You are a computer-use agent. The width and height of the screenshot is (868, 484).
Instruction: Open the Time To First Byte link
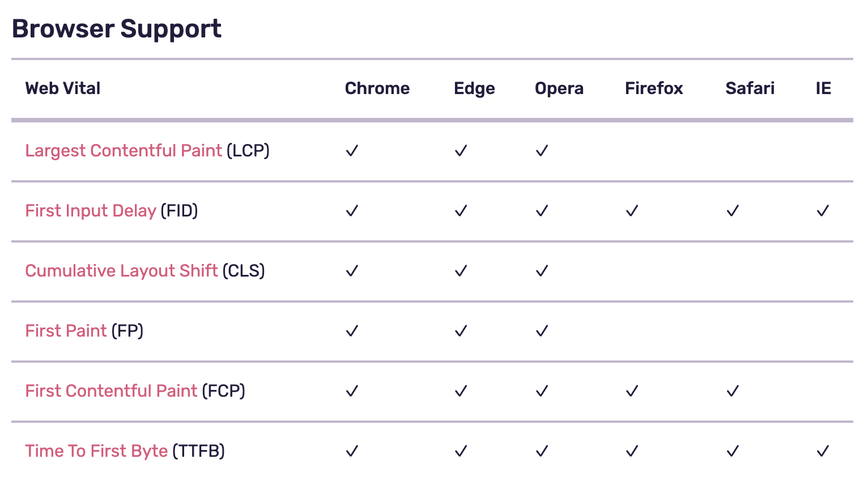coord(96,451)
